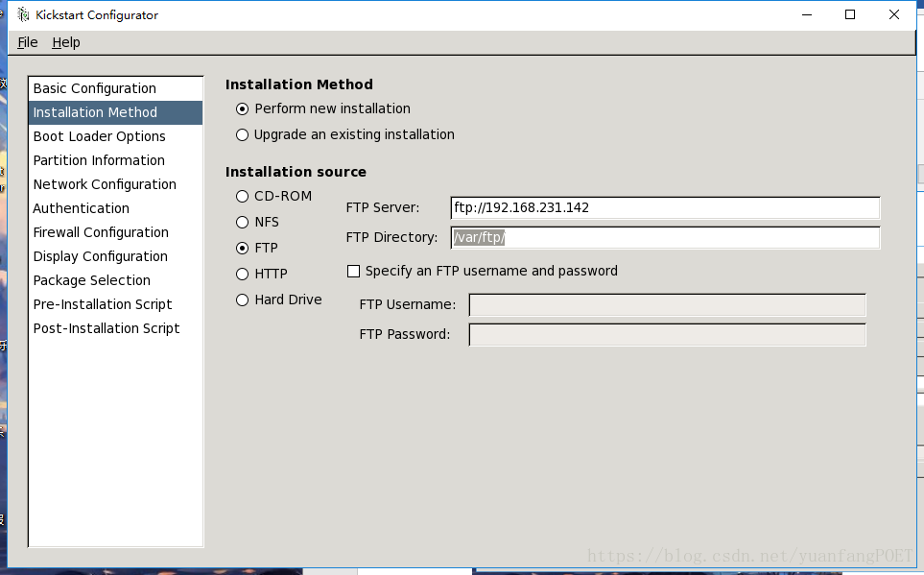Select NFS as installation source
This screenshot has width=924, height=575.
242,223
